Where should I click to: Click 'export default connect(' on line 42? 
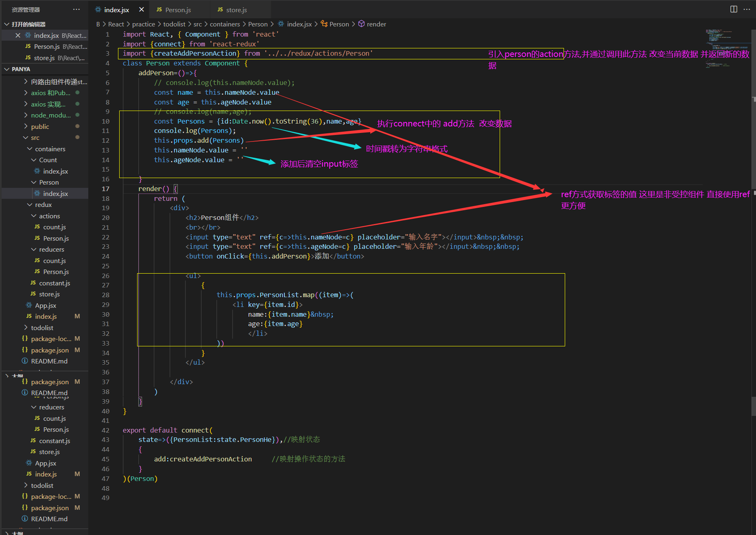[x=168, y=430]
